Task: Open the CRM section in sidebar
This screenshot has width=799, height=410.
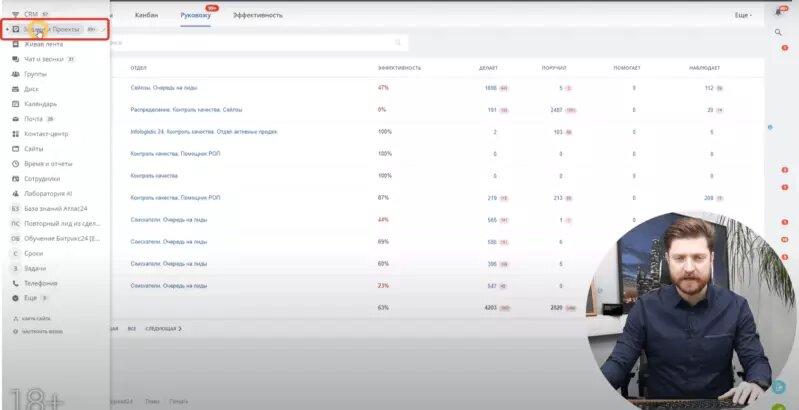Action: [31, 14]
